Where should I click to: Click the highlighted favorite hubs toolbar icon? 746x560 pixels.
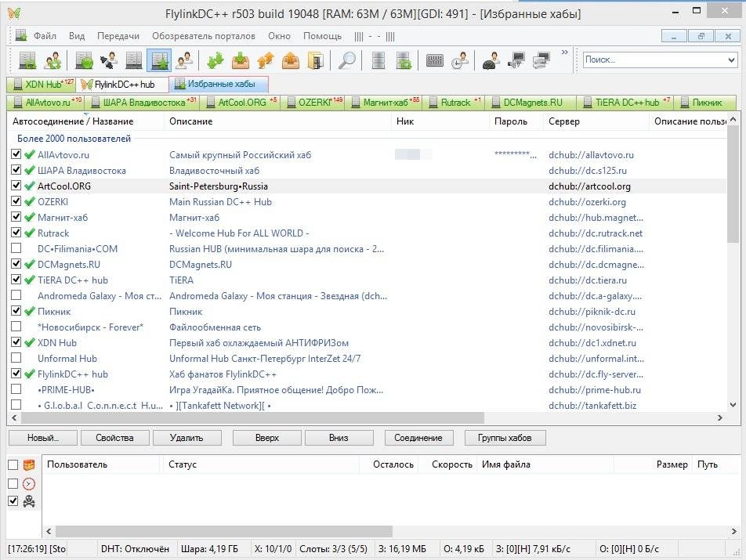pos(159,60)
